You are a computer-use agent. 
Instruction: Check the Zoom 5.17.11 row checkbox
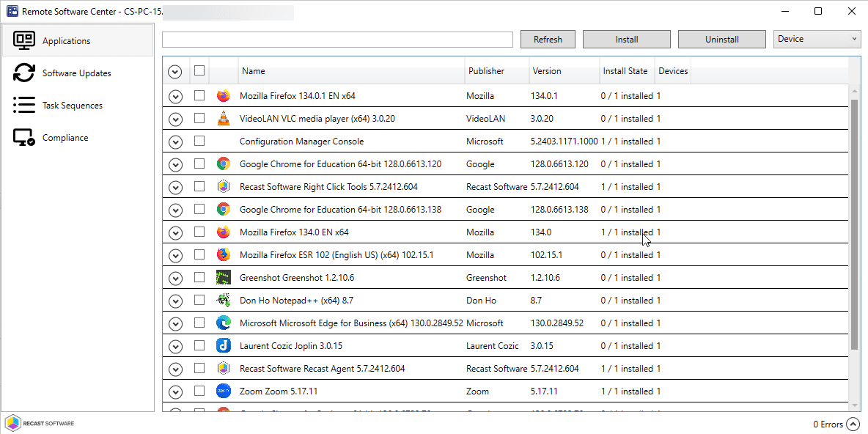(199, 391)
